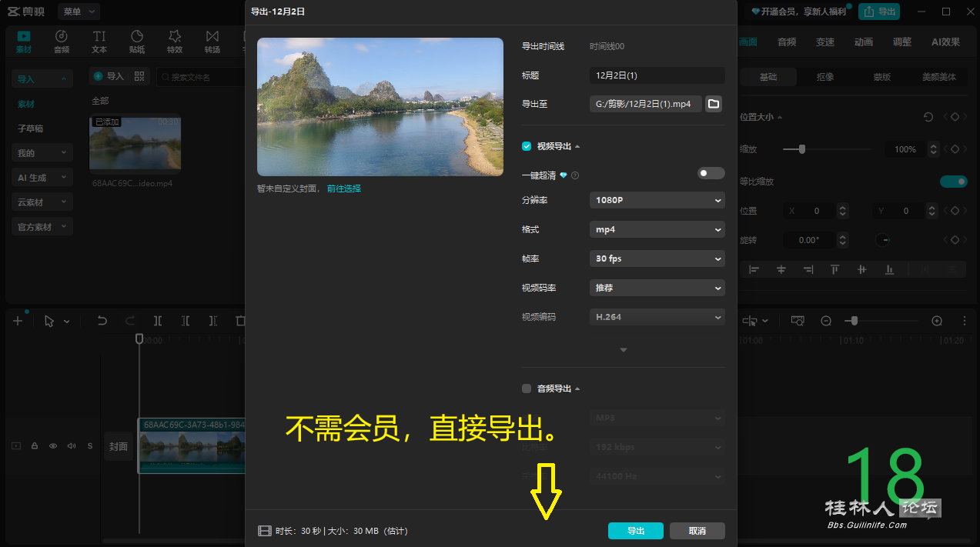
Task: Open the 贴纸 stickers panel icon
Action: (x=137, y=42)
